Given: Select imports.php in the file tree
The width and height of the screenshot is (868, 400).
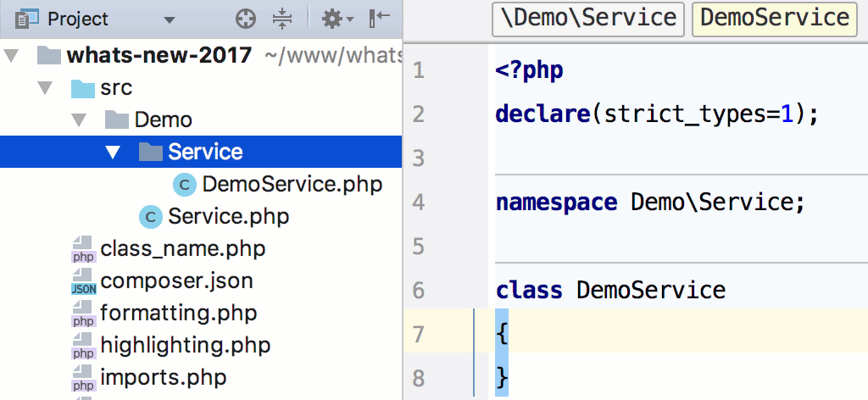Looking at the screenshot, I should click(163, 378).
